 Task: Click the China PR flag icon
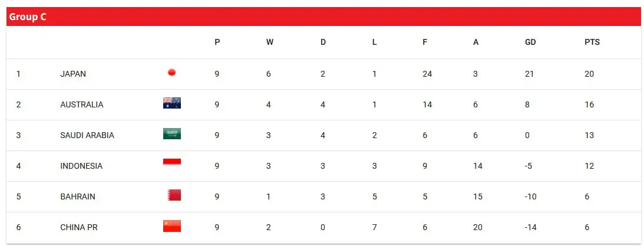coord(171,226)
